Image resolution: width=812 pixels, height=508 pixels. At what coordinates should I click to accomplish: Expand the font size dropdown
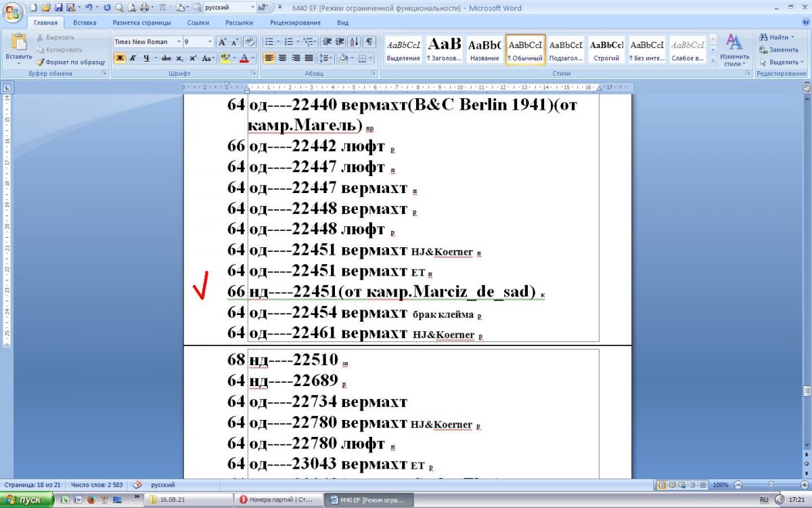pyautogui.click(x=210, y=42)
